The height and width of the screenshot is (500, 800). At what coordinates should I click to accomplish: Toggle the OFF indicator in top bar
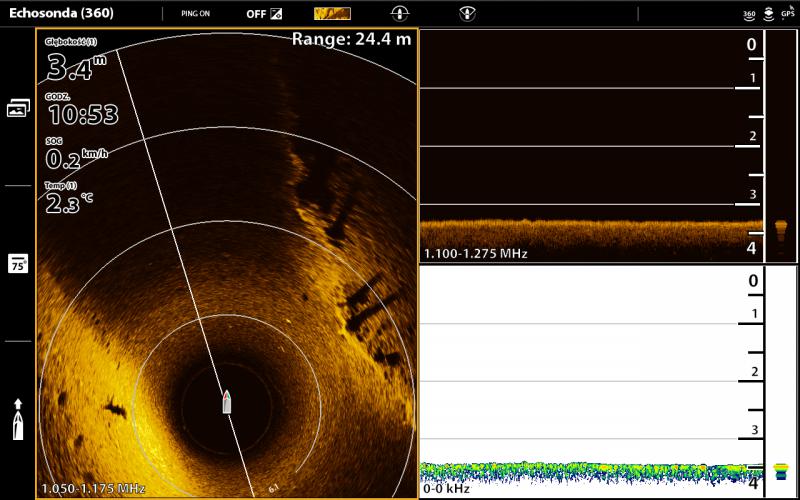pos(264,14)
